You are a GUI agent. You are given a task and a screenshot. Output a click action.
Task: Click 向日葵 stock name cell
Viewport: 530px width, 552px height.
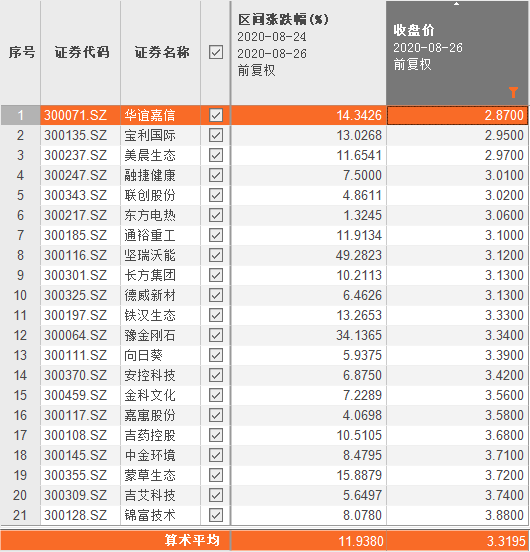coord(143,355)
